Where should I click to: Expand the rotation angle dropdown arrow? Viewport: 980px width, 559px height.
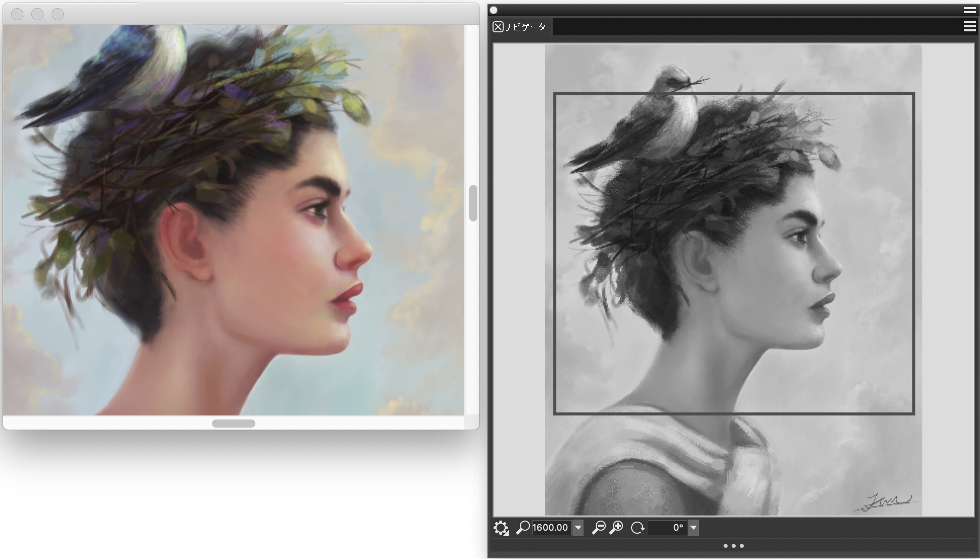click(693, 527)
